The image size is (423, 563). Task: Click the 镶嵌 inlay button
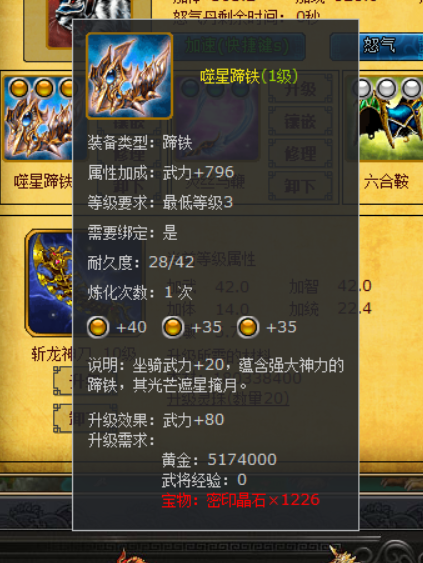[300, 121]
